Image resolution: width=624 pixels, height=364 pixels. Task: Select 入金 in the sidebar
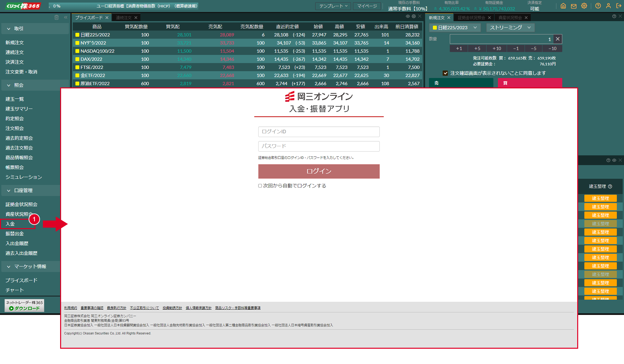(10, 224)
